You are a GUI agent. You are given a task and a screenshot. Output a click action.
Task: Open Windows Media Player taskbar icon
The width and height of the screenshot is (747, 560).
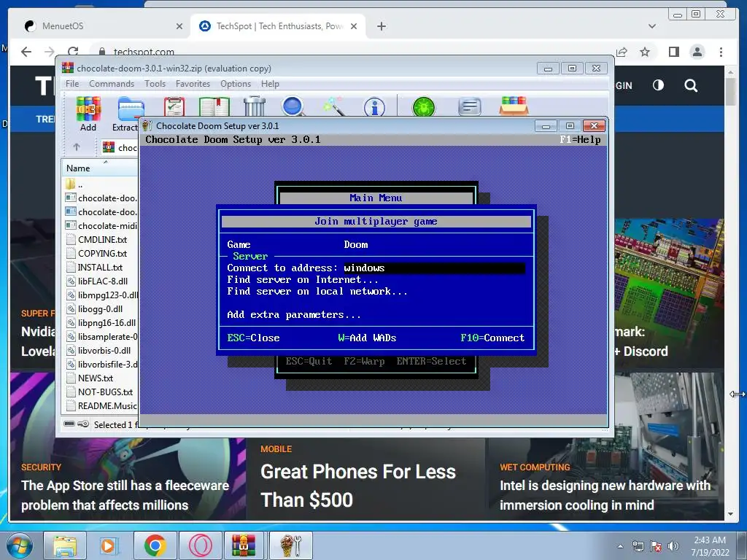pos(108,545)
